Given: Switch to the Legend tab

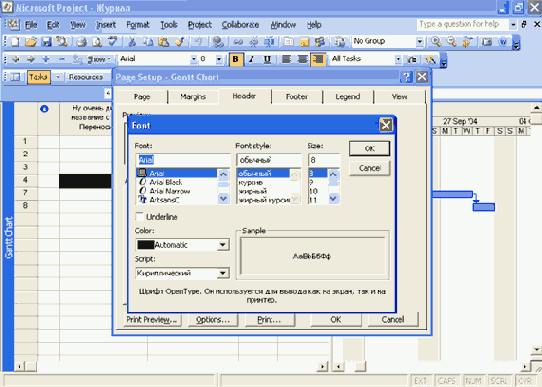Looking at the screenshot, I should tap(348, 97).
